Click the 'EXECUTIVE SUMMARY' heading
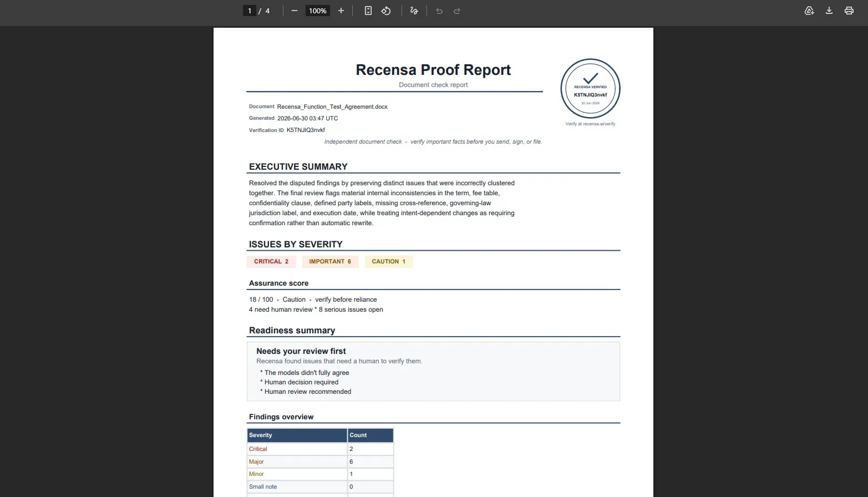This screenshot has height=497, width=868. click(298, 166)
